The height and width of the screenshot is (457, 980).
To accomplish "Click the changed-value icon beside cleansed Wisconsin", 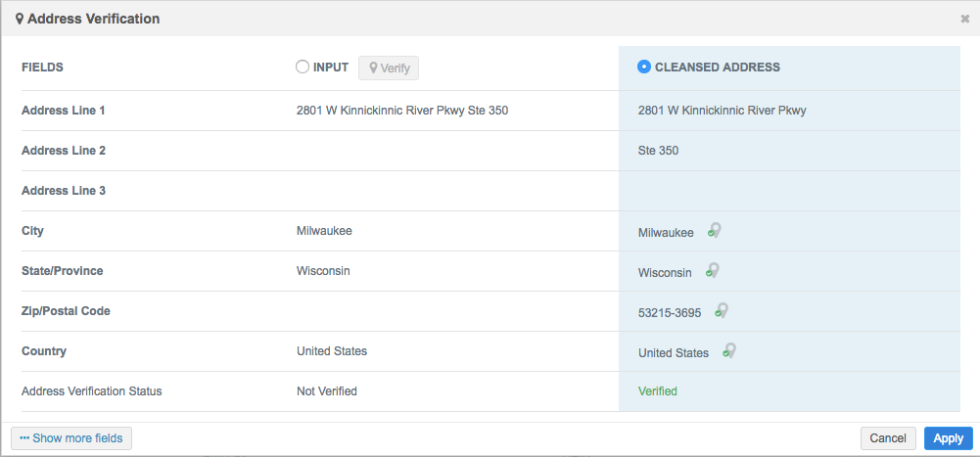I will [713, 271].
